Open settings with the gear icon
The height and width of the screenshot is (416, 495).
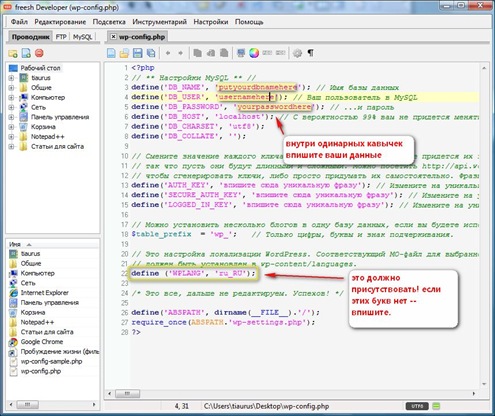[x=297, y=53]
